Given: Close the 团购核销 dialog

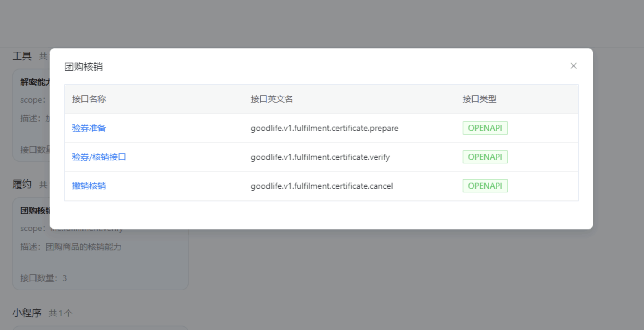Looking at the screenshot, I should (573, 66).
